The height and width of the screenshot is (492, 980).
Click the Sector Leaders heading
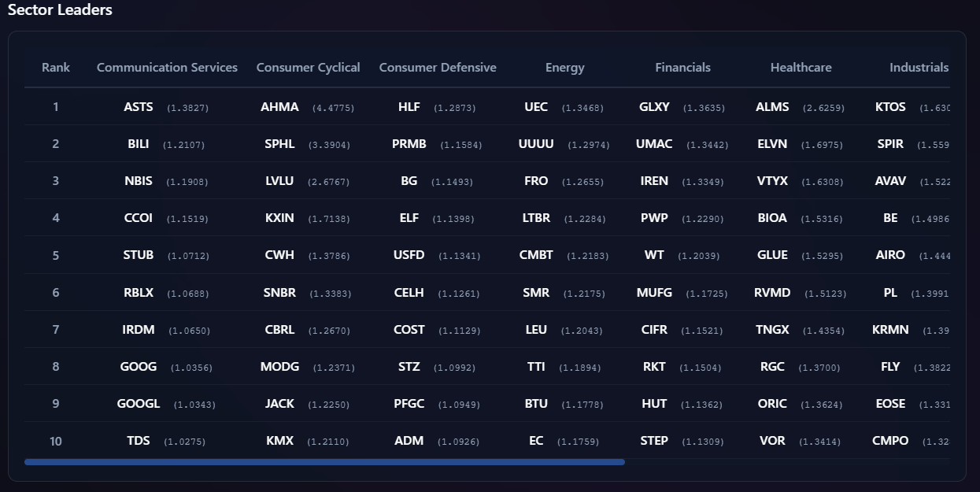click(x=60, y=10)
